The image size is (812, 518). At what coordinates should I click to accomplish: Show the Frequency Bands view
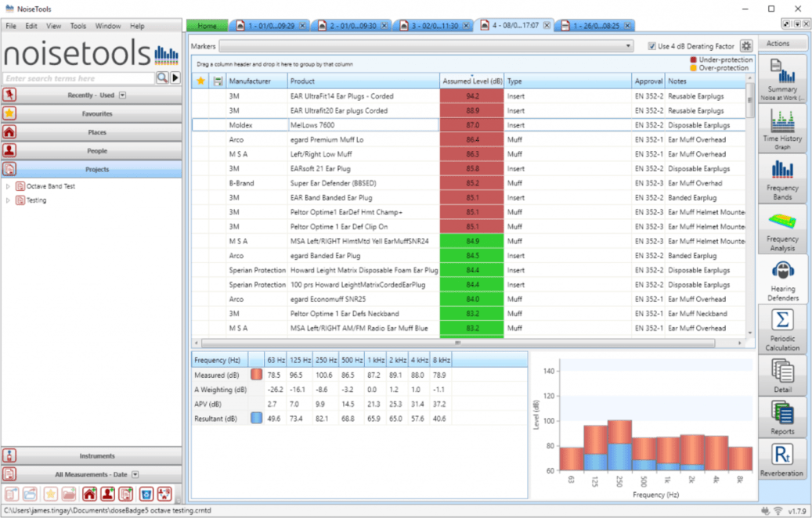[782, 179]
